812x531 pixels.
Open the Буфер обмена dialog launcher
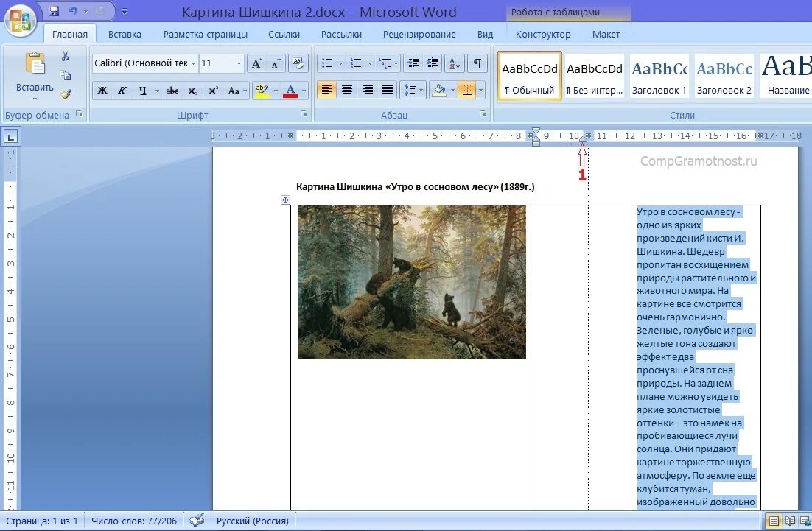pos(80,114)
